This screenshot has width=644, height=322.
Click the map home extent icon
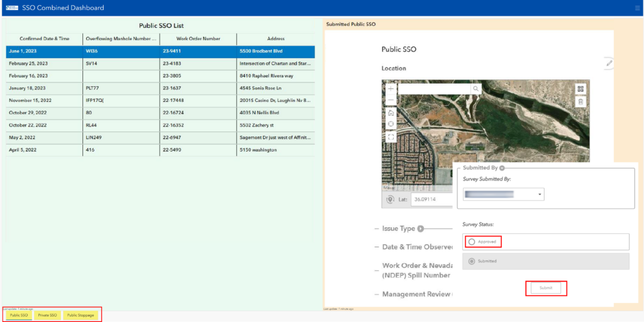[391, 113]
